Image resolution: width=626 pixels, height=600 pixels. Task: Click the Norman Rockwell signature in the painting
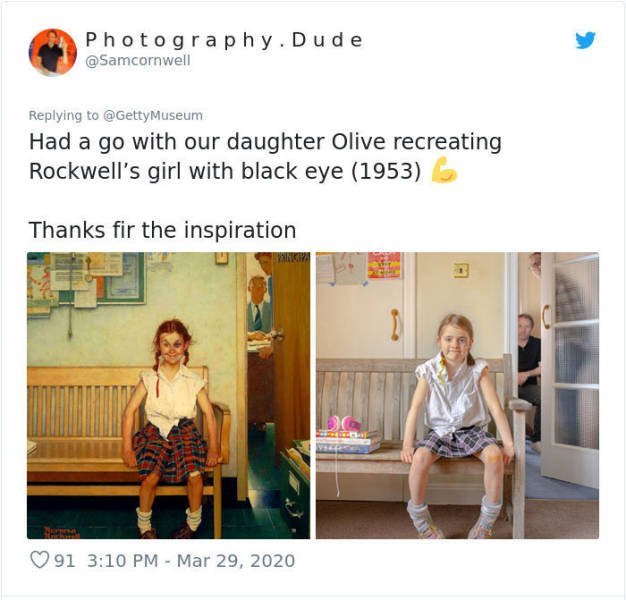point(61,532)
